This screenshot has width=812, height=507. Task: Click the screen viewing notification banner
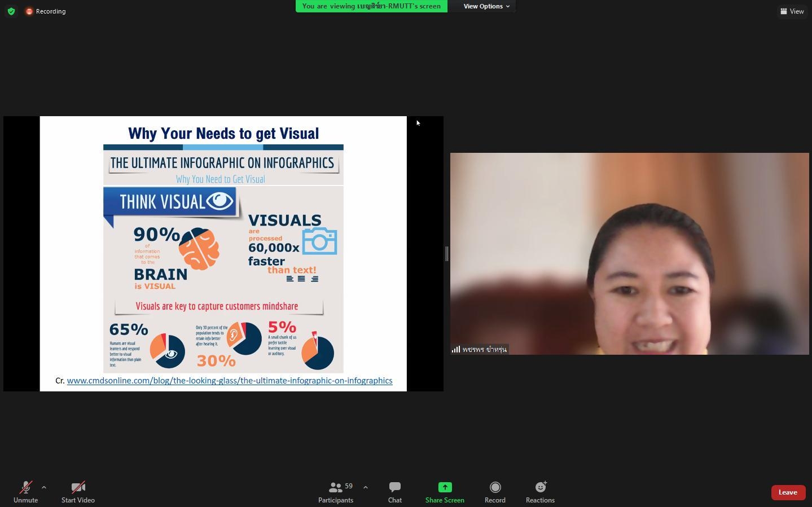371,6
